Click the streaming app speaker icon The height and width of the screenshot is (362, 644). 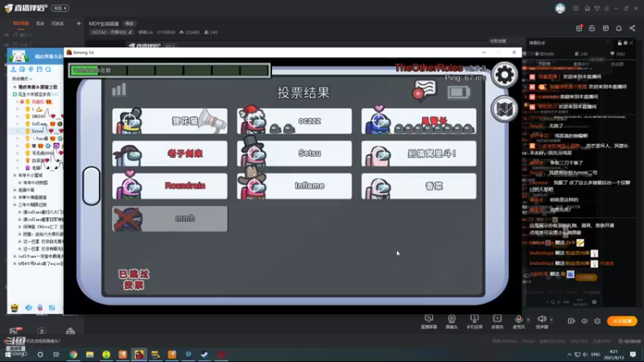pos(542,319)
